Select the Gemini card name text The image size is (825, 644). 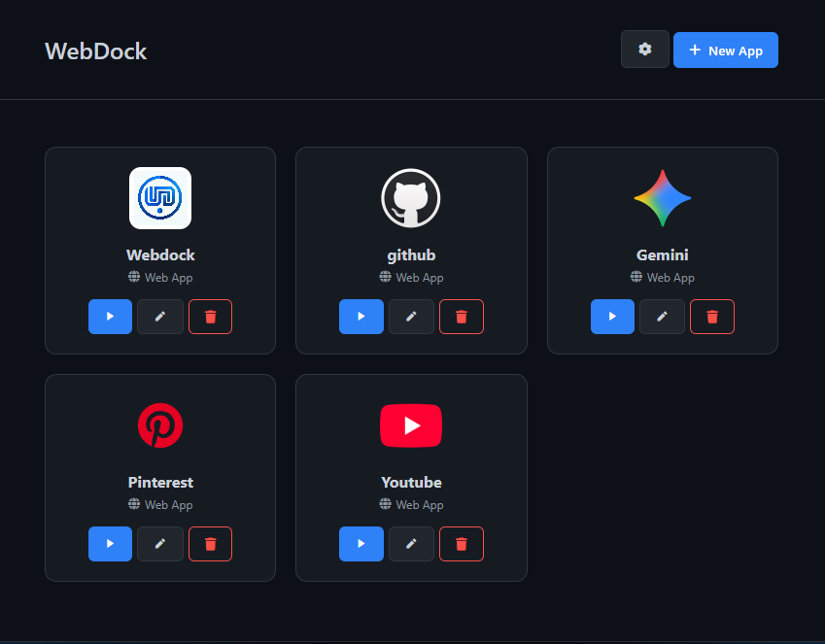(x=663, y=255)
